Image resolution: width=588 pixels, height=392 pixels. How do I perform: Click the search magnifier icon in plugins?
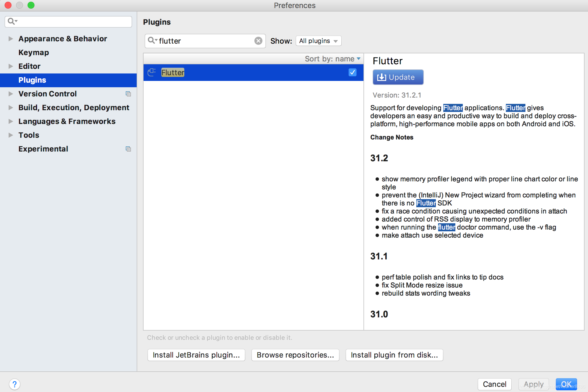coord(152,41)
